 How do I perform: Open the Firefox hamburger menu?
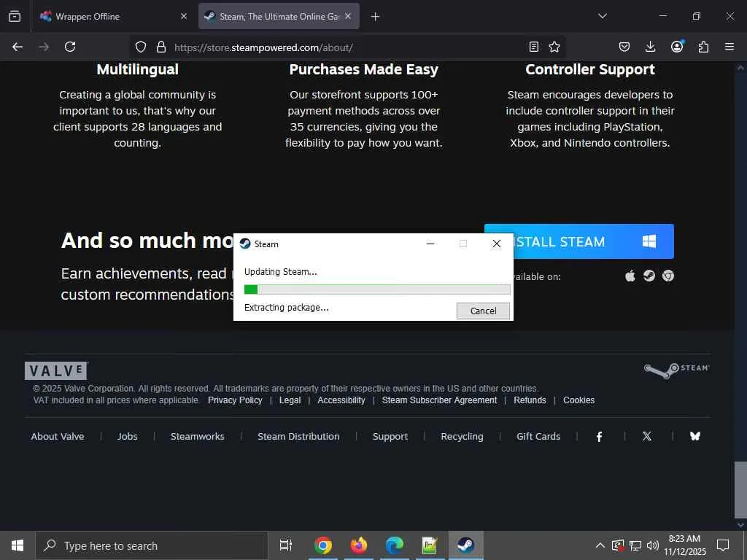729,47
